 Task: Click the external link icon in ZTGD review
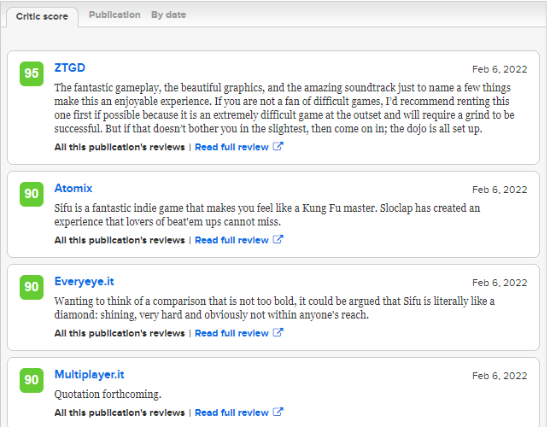tap(278, 146)
